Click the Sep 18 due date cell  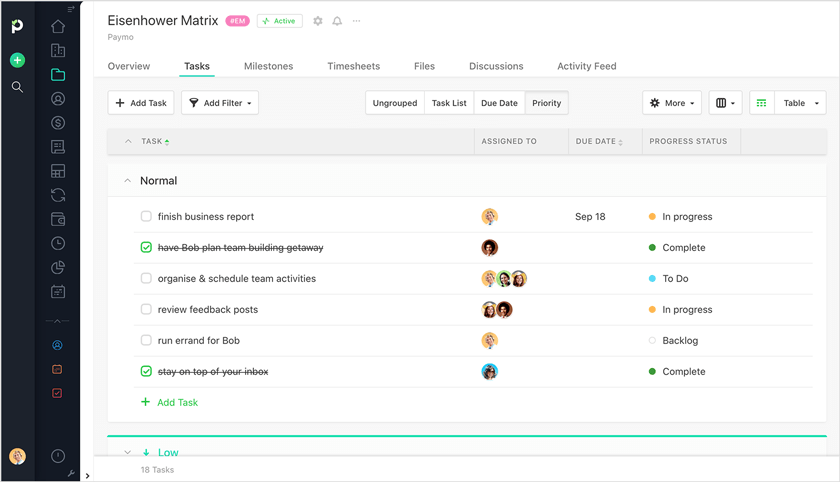tap(590, 216)
